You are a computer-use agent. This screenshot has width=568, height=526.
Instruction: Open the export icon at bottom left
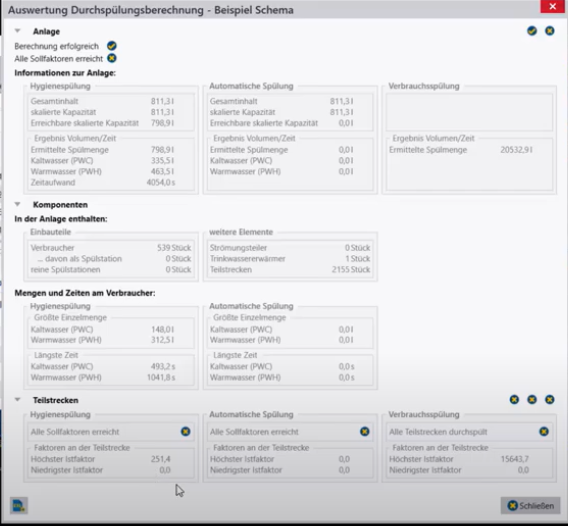pyautogui.click(x=19, y=505)
